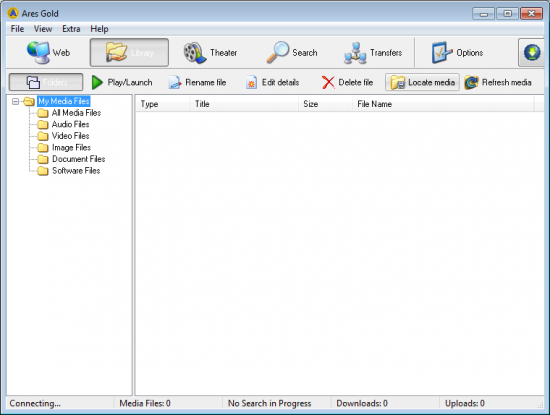The width and height of the screenshot is (550, 415).
Task: Minimize the Ares Gold window
Action: click(484, 14)
